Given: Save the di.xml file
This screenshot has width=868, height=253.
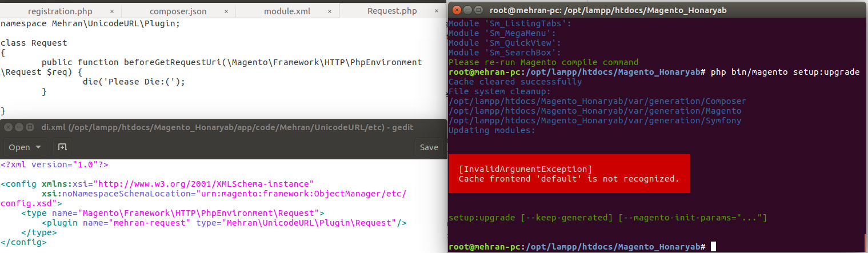Looking at the screenshot, I should (x=429, y=147).
